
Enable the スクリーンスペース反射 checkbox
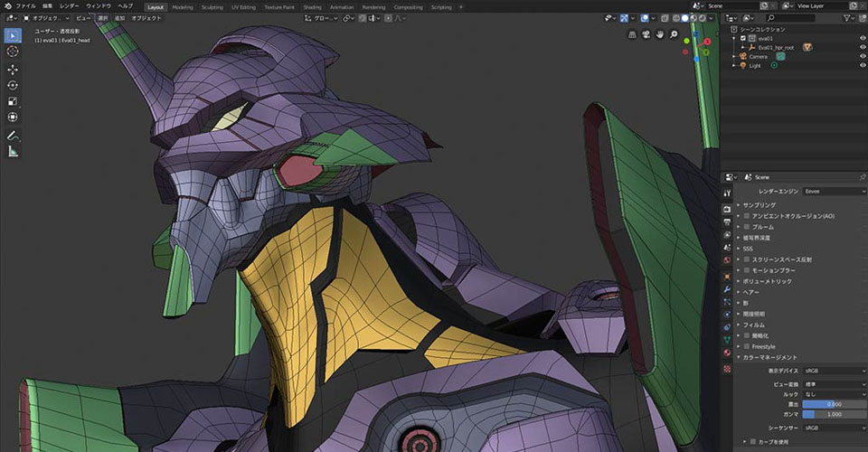coord(747,259)
